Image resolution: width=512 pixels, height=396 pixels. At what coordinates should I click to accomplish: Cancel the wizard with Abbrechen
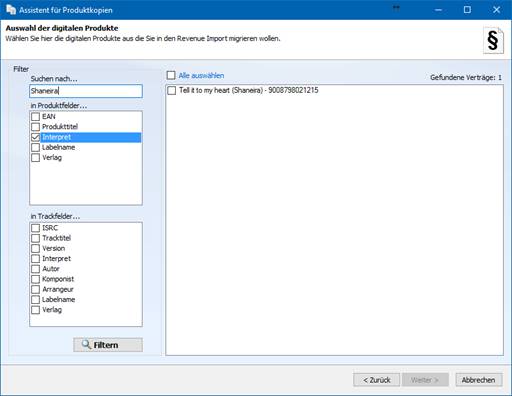point(479,380)
